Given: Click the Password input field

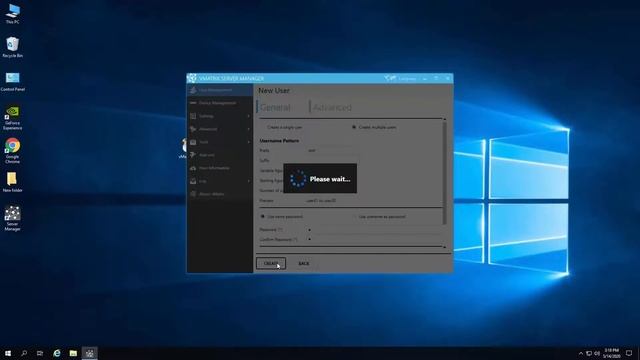Looking at the screenshot, I should (x=375, y=230).
